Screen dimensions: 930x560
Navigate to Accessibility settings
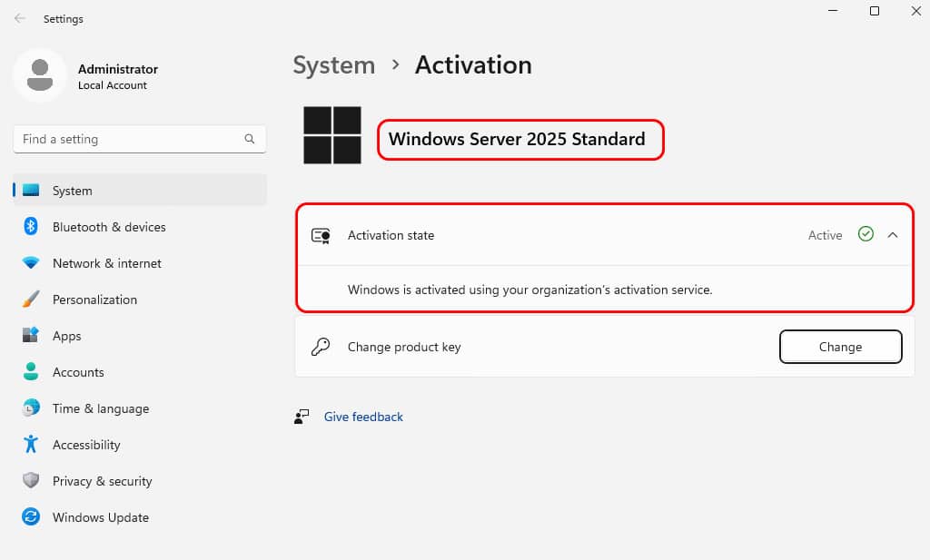coord(140,445)
